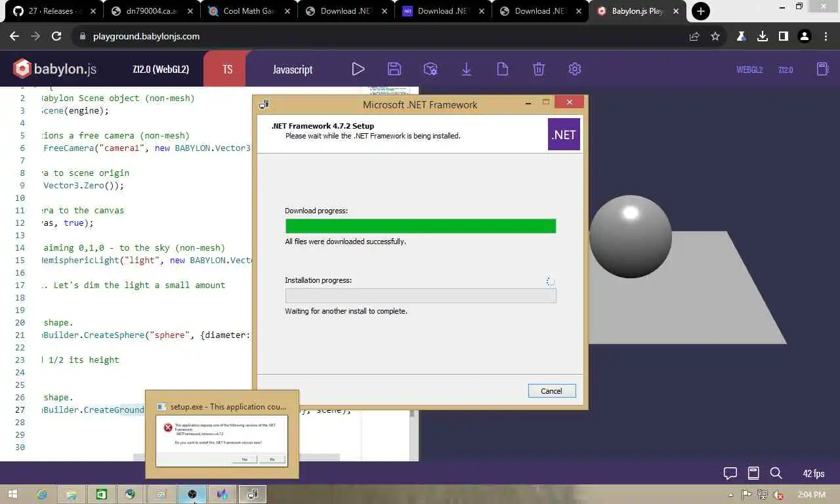Screen dimensions: 840x504
Task: Click the code editor minimap
Action: [388, 90]
